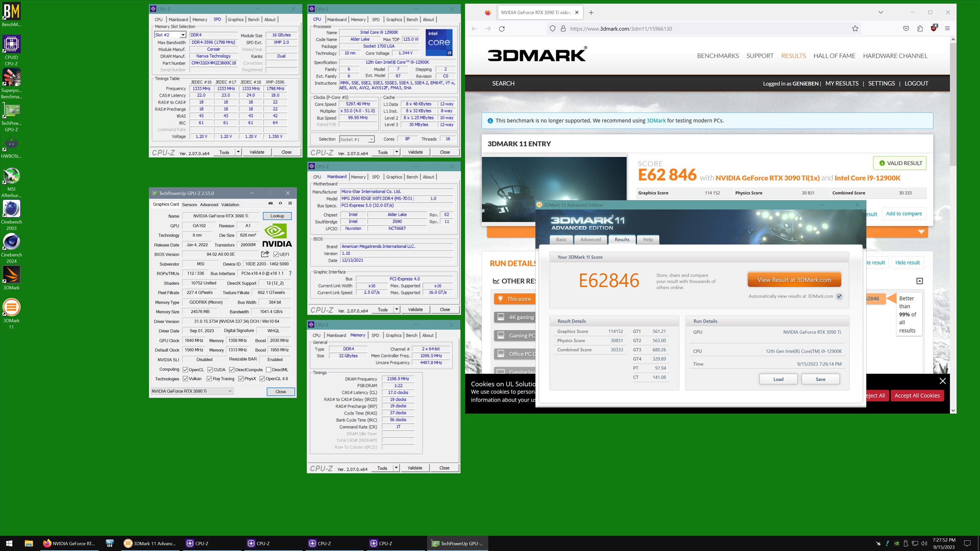Collapse OTHER RESULTS section arrow icon
This screenshot has width=980, height=551.
(x=920, y=281)
